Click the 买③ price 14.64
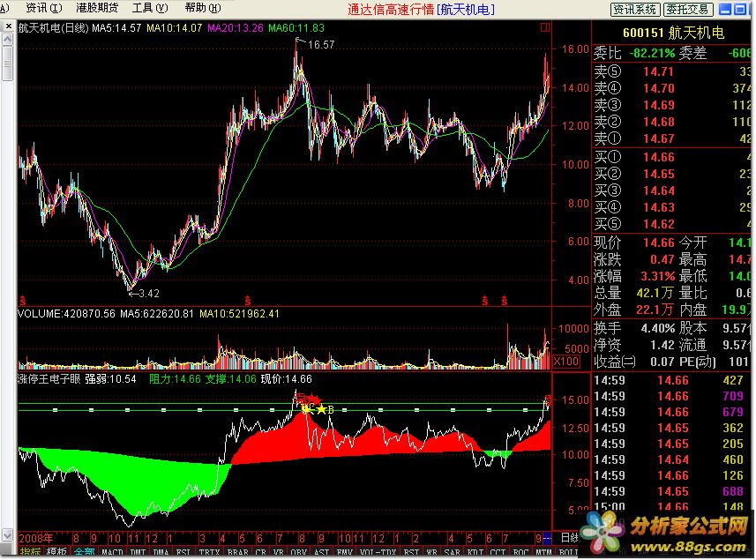The width and height of the screenshot is (756, 560). [x=658, y=190]
